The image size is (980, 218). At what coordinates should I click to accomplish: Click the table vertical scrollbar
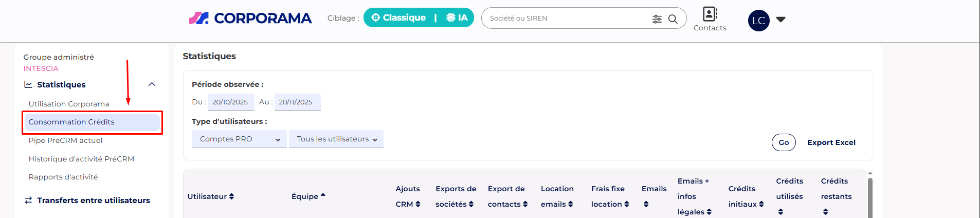870,198
